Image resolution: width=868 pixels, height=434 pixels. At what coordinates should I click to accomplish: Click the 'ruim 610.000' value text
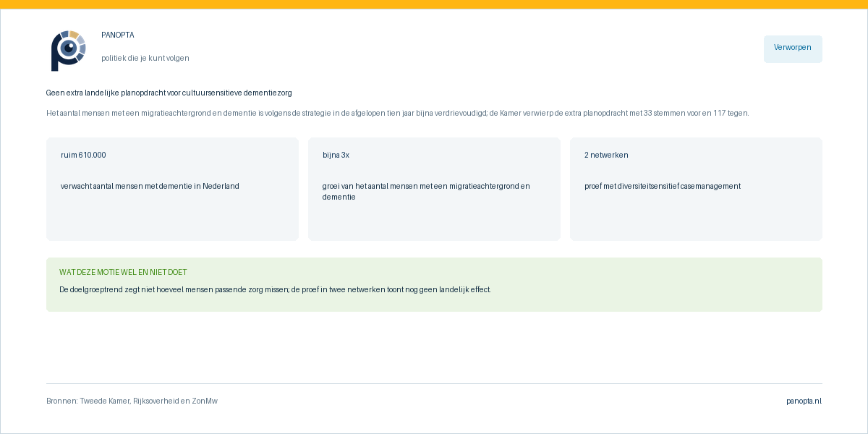pyautogui.click(x=83, y=156)
